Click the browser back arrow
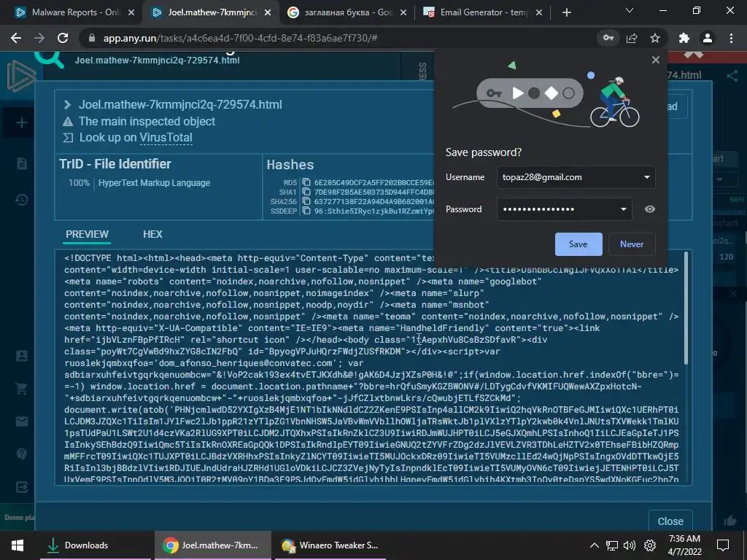 [16, 38]
